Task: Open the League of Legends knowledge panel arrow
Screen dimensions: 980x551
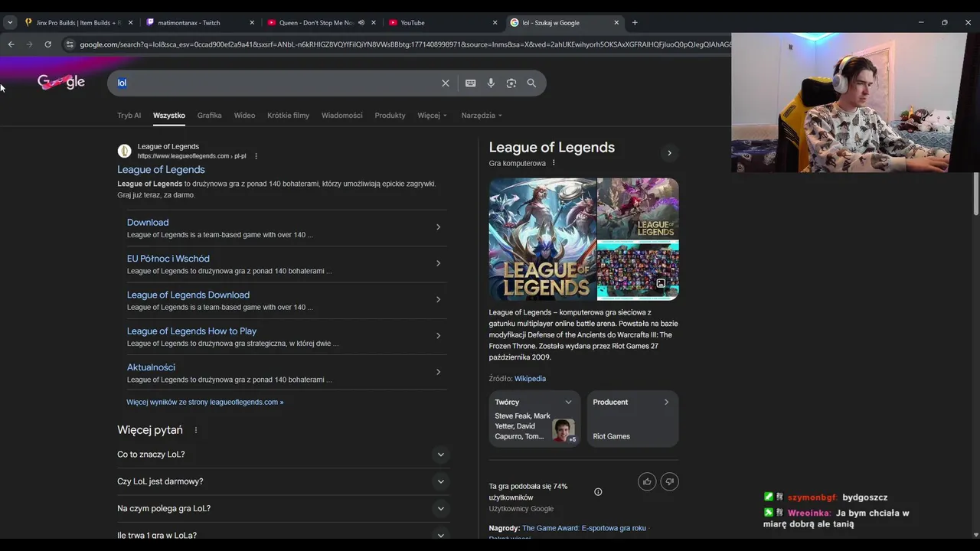Action: coord(669,153)
